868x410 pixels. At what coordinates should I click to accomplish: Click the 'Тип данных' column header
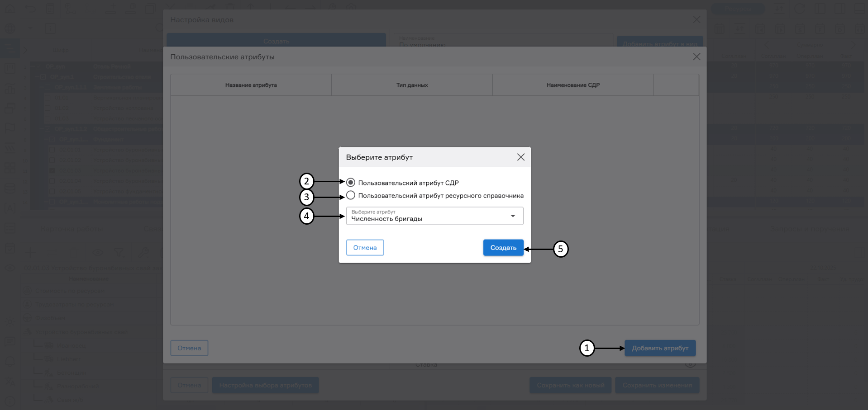(411, 85)
